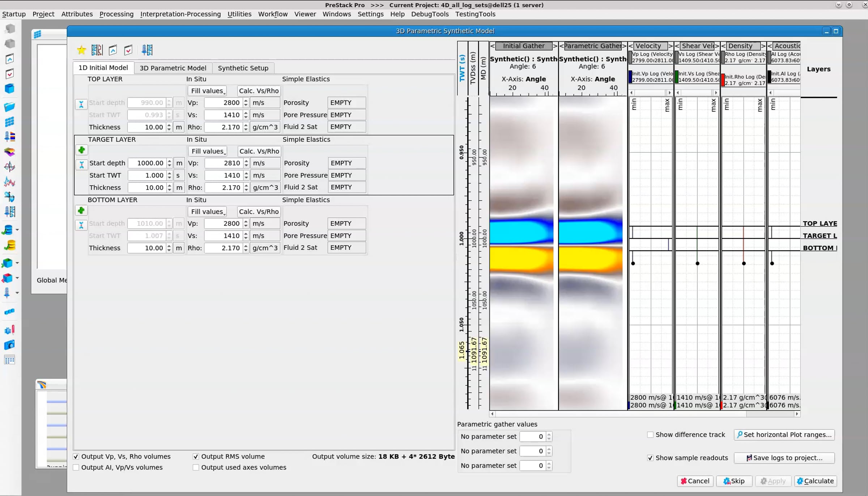
Task: Open Fill values dropdown in TARGET LAYER
Action: click(x=208, y=151)
